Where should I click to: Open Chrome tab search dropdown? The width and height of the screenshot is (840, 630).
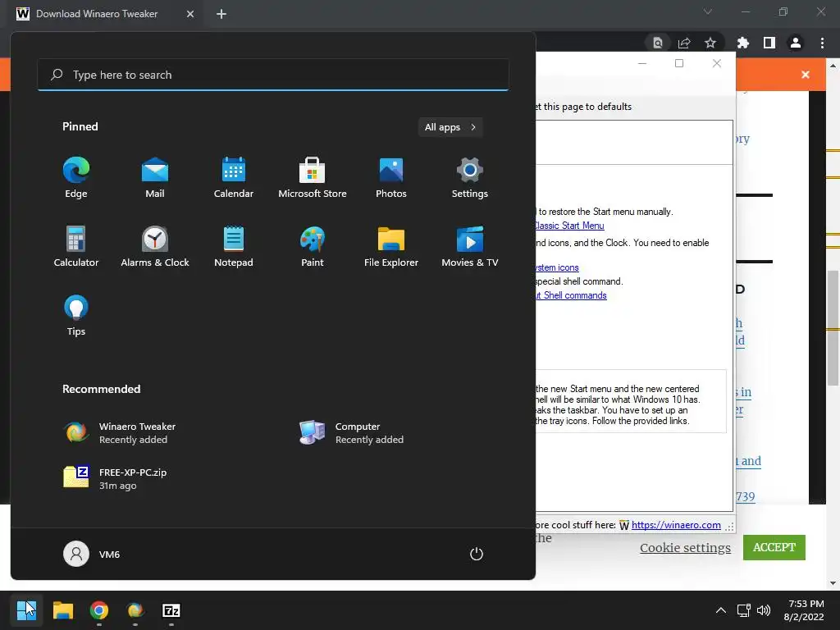point(708,11)
